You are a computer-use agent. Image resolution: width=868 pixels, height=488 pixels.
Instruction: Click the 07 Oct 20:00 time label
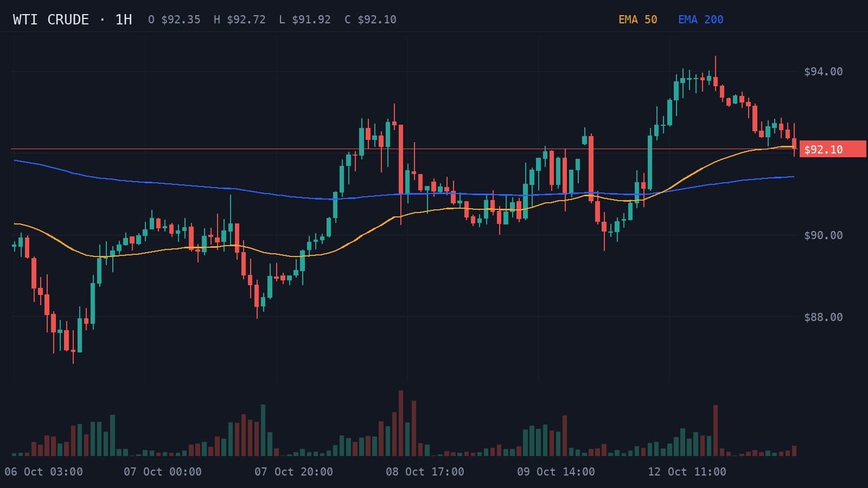click(294, 472)
